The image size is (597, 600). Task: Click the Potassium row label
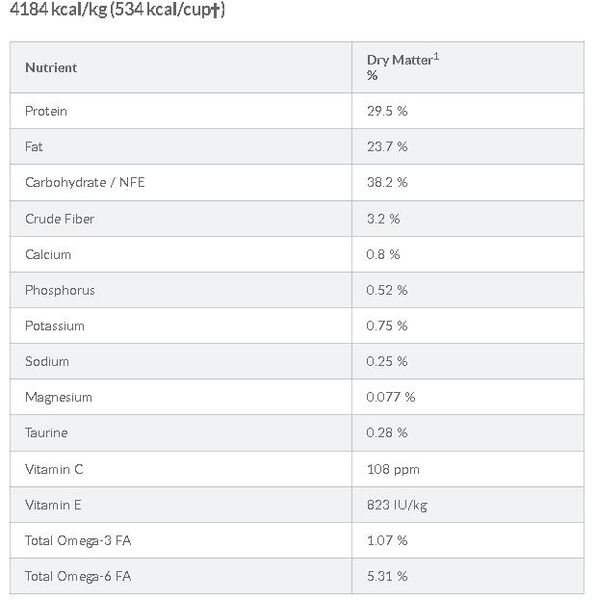[55, 326]
